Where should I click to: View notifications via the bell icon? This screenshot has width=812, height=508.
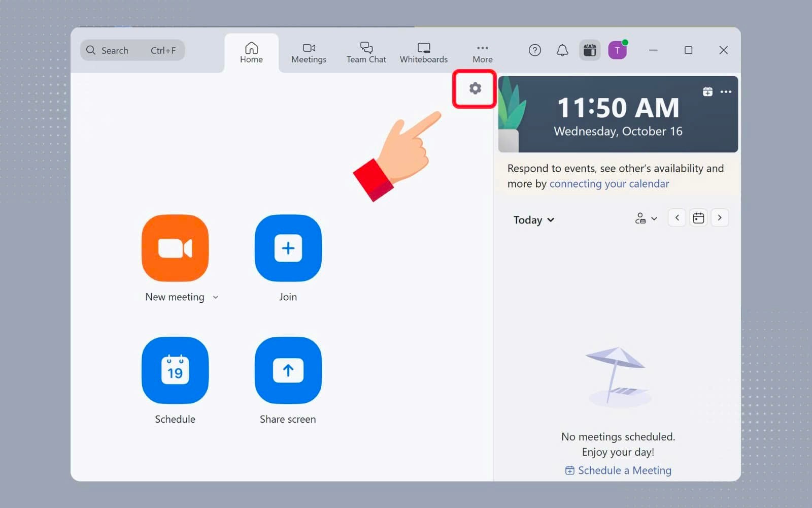(562, 50)
